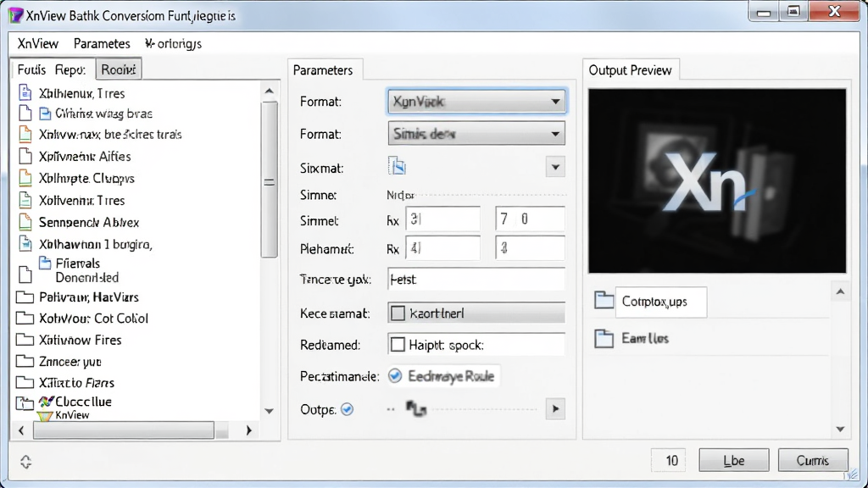This screenshot has height=488, width=868.
Task: Click the output list scroll-up arrow
Action: coord(840,291)
